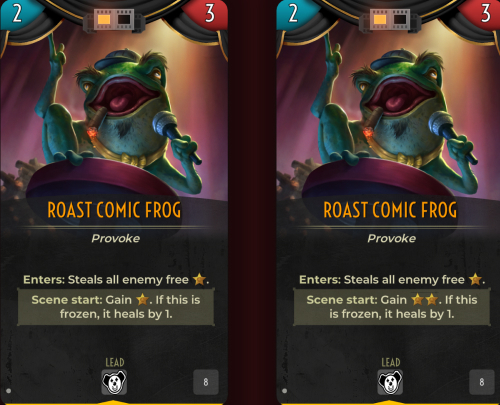The width and height of the screenshot is (500, 405).
Task: Click the left card's film strip icon
Action: pyautogui.click(x=114, y=20)
